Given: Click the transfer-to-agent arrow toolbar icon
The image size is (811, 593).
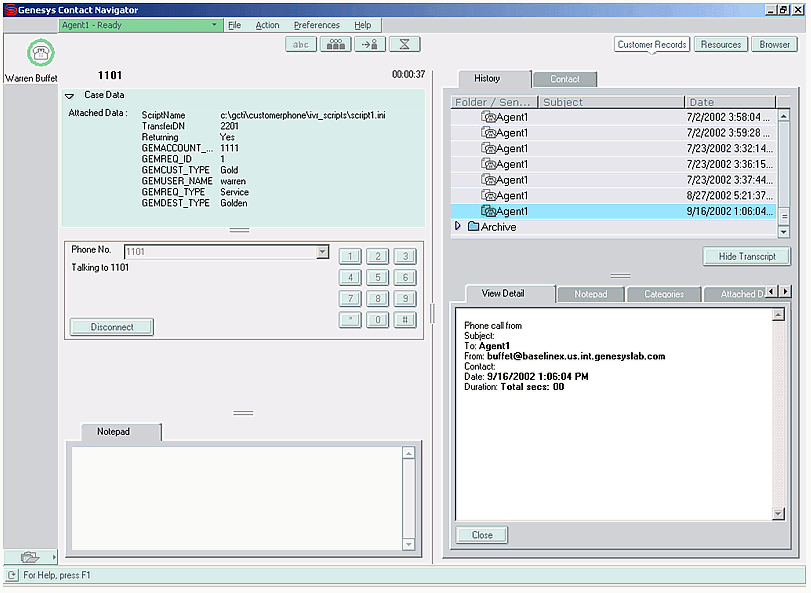Looking at the screenshot, I should pyautogui.click(x=370, y=44).
